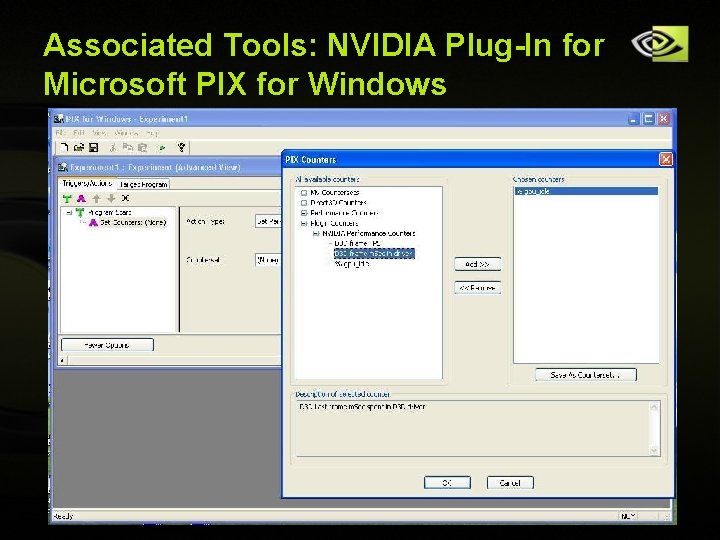Click the Add >> button
720x540 pixels.
tap(478, 264)
